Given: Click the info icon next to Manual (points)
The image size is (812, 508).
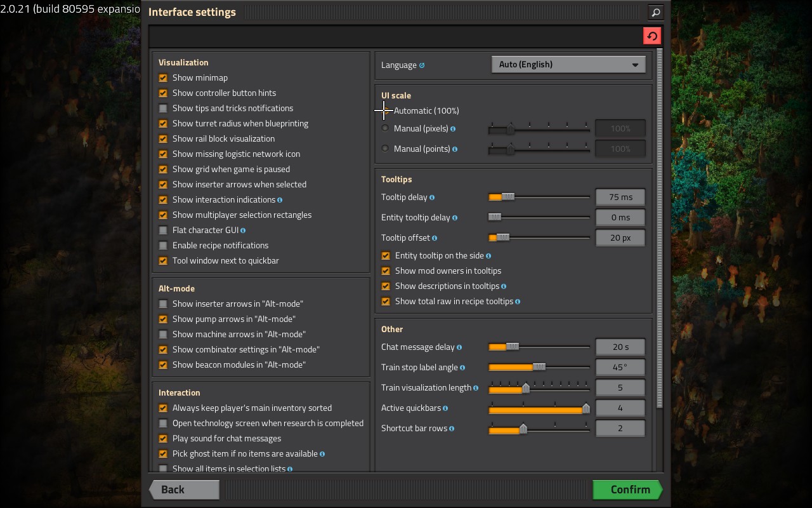Looking at the screenshot, I should (x=455, y=149).
